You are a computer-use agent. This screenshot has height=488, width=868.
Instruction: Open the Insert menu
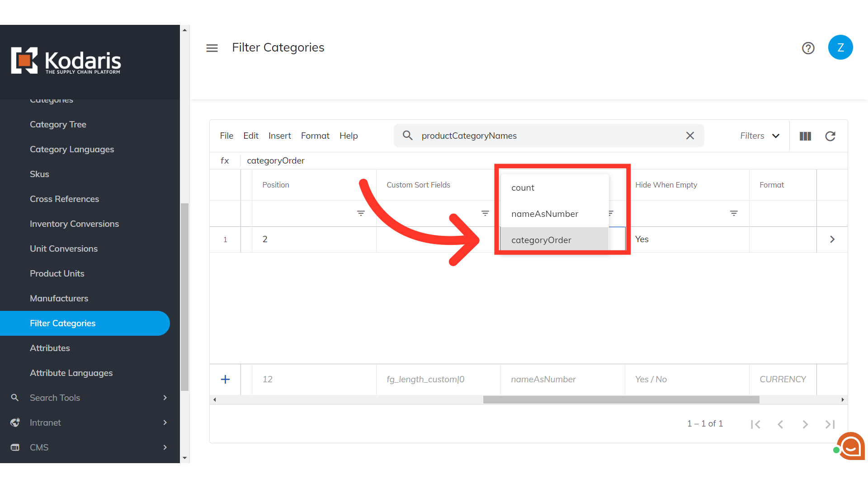click(279, 136)
